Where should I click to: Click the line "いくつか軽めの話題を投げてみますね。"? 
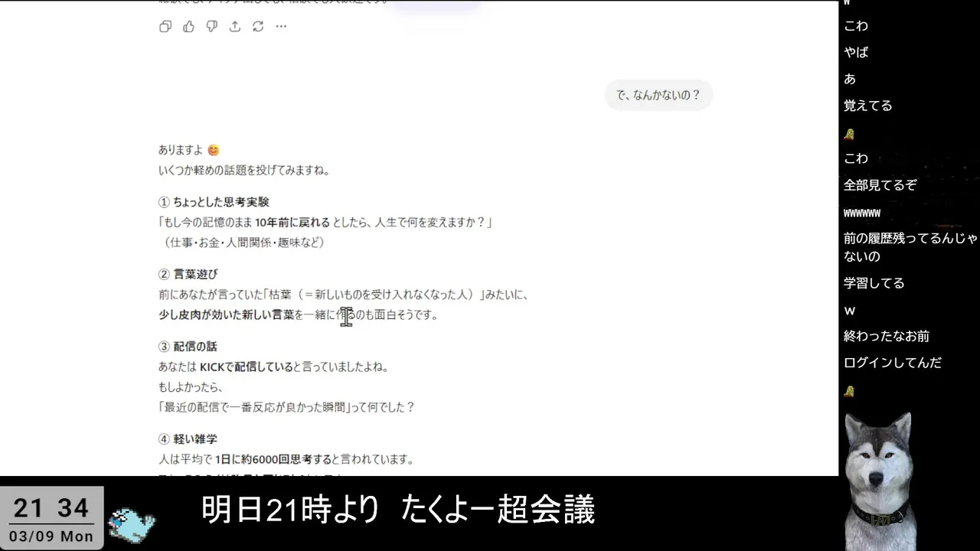tap(244, 171)
